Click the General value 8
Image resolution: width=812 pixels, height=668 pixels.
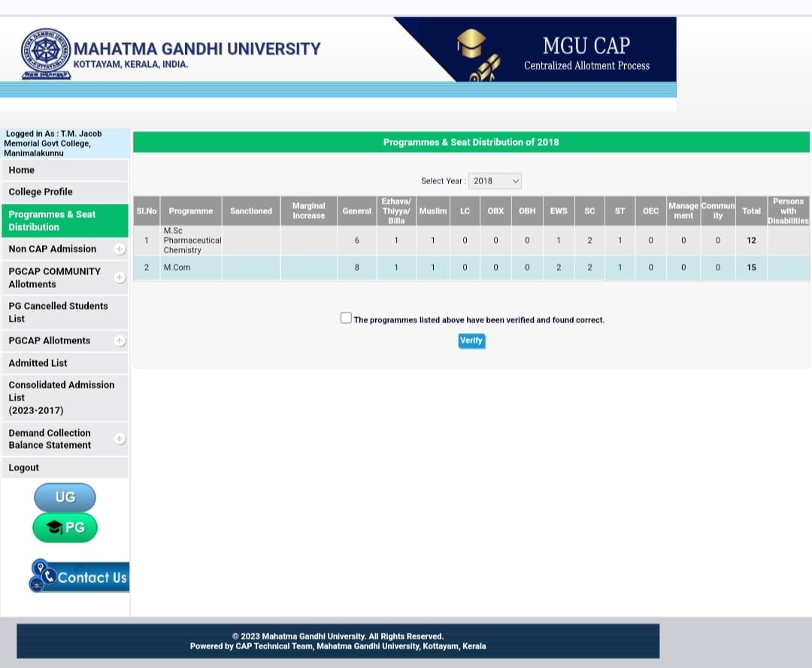click(x=357, y=268)
